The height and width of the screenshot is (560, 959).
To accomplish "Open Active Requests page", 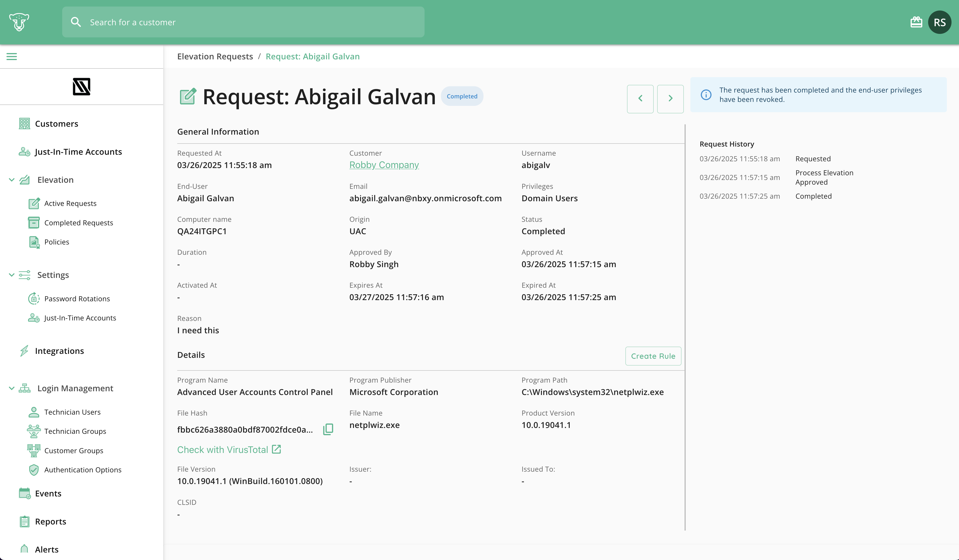I will coord(70,203).
